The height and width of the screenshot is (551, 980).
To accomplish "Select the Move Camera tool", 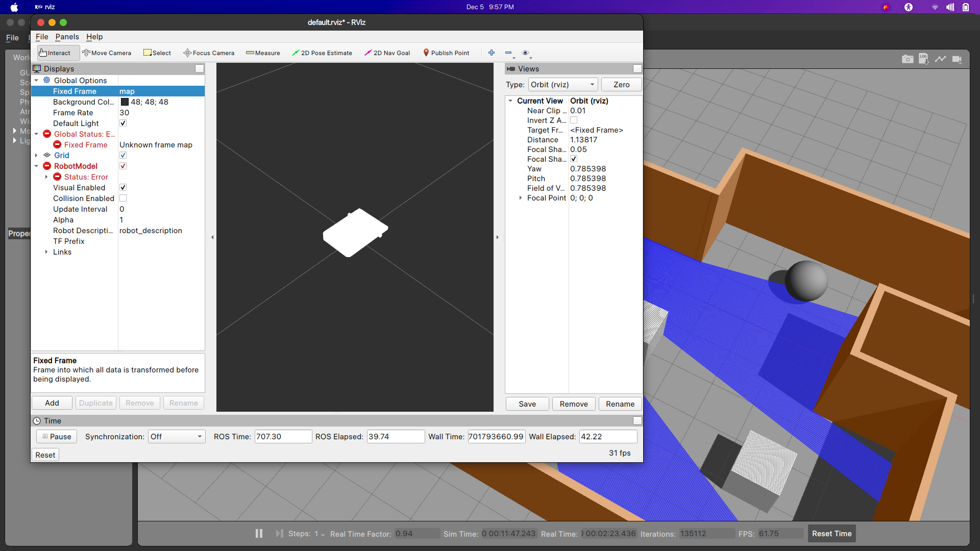I will (x=107, y=53).
